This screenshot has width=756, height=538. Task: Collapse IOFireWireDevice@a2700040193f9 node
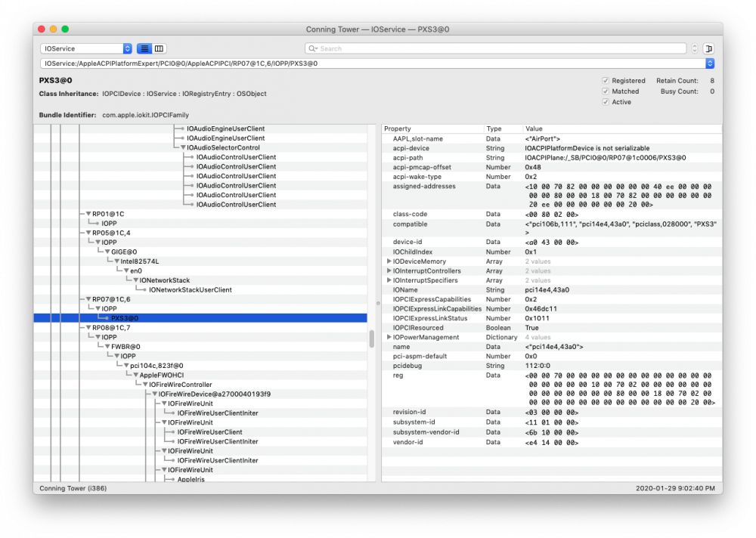[x=155, y=394]
